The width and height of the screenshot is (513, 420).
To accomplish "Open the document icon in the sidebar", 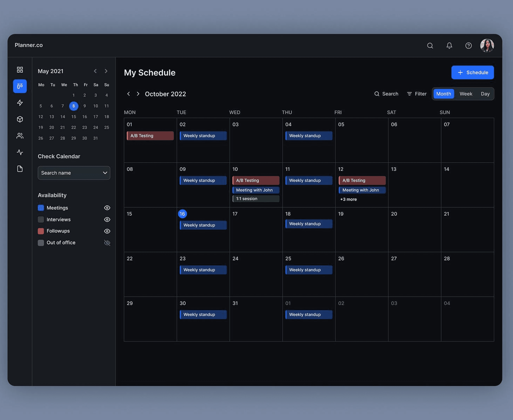I will click(x=20, y=169).
